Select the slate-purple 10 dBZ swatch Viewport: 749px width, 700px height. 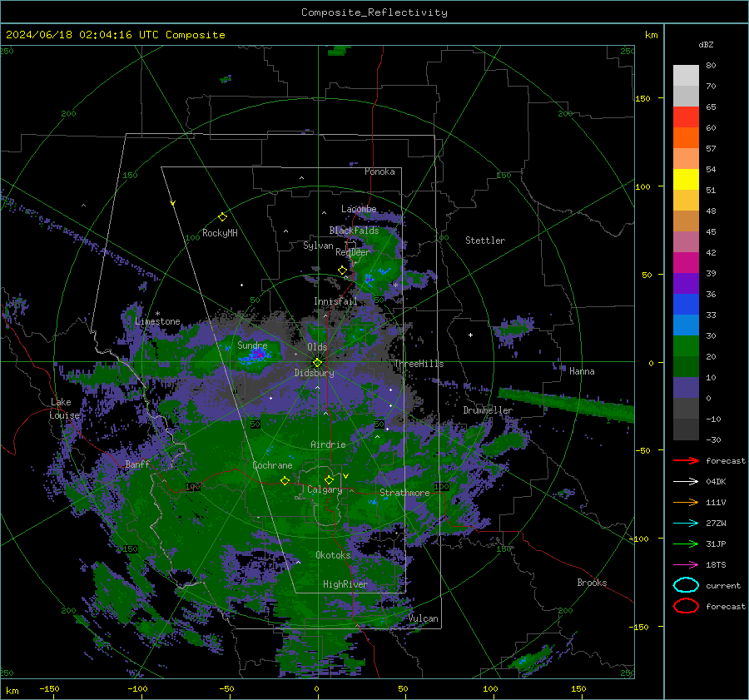coord(686,388)
